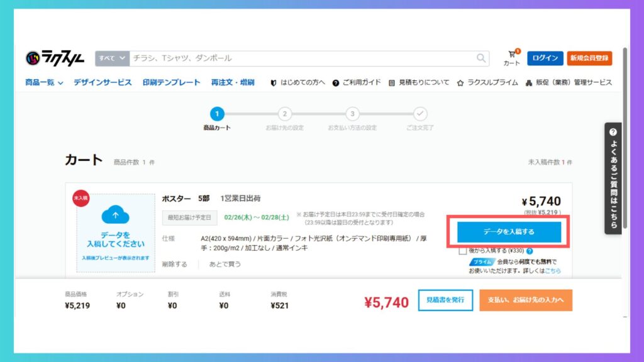
Task: Open the 印刷テンプレート menu item
Action: [x=171, y=82]
